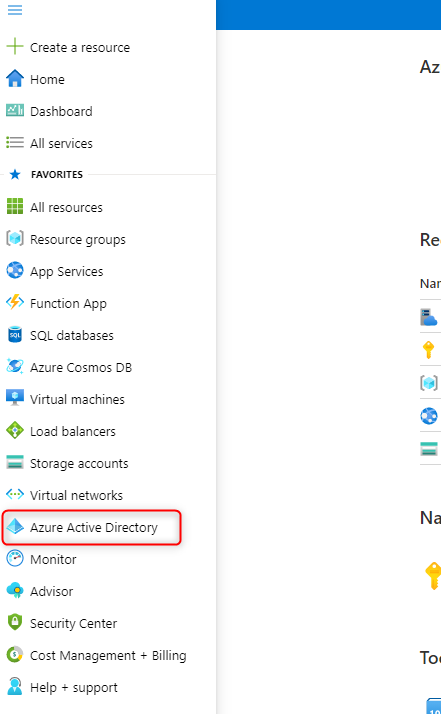Screen dimensions: 441x714
Task: Select All resources from favorites
Action: (x=66, y=207)
